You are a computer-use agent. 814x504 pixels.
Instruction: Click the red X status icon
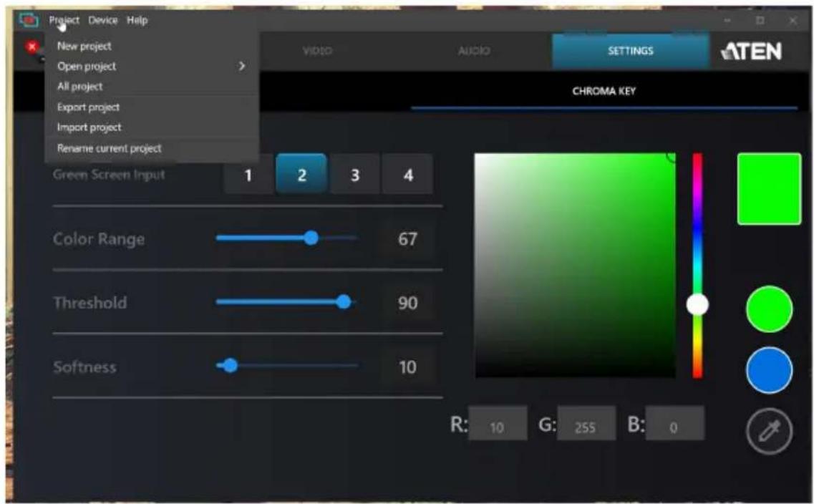(32, 47)
